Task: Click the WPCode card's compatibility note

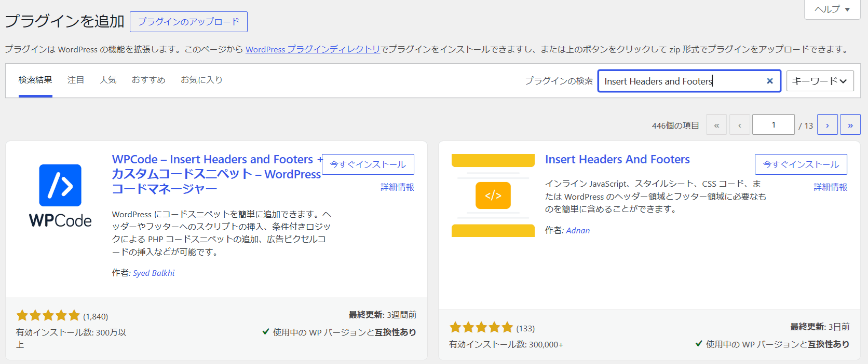Action: [339, 332]
